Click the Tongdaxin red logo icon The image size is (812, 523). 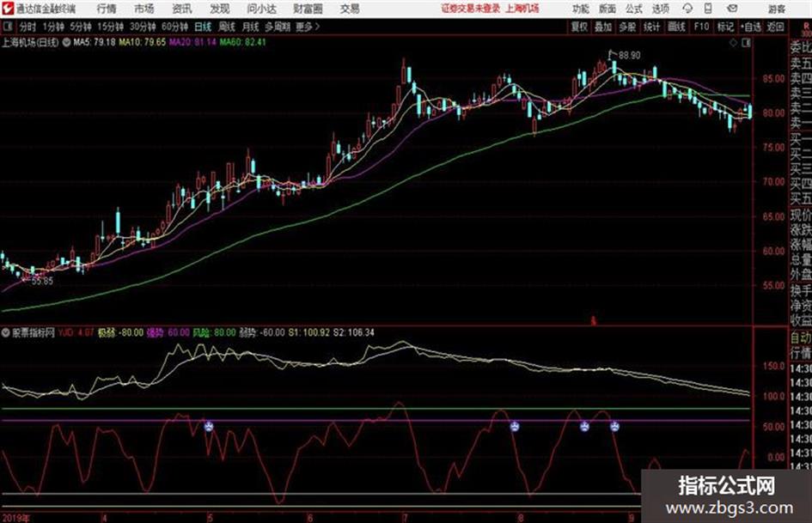click(x=9, y=9)
